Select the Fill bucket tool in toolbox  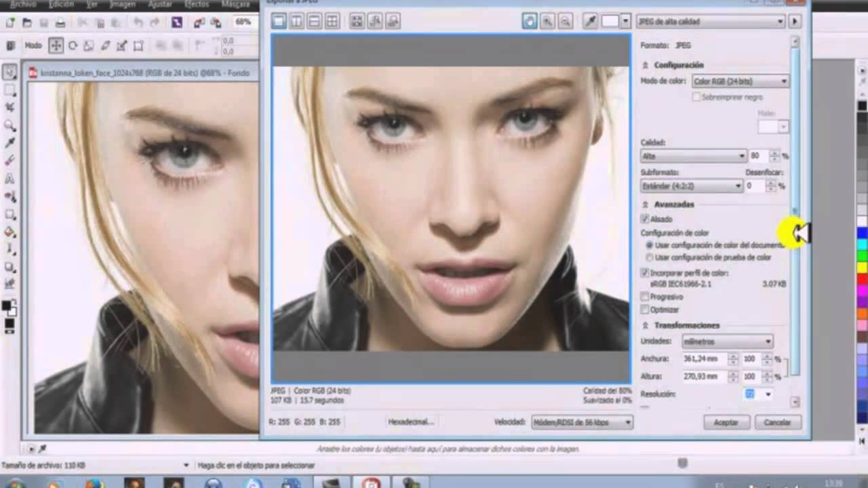pos(10,232)
